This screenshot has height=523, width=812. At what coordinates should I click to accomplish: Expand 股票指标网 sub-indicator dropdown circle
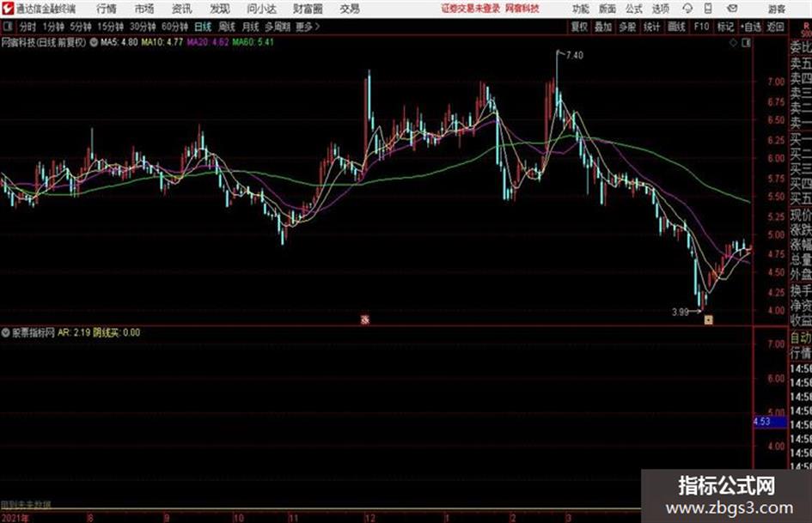click(5, 332)
